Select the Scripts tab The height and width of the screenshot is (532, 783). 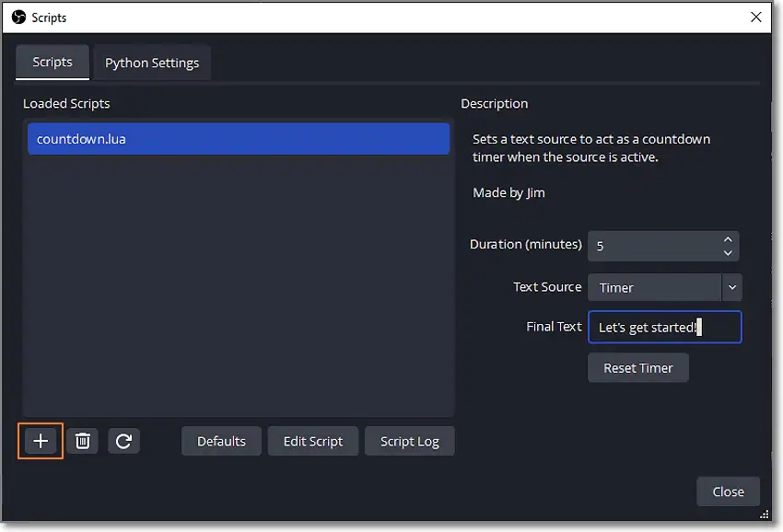pos(53,62)
